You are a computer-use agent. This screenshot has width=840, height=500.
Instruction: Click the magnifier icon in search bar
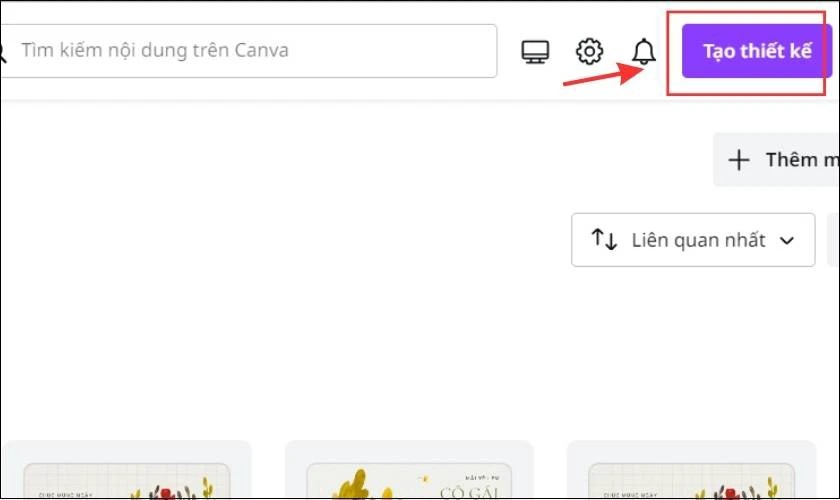[3, 50]
